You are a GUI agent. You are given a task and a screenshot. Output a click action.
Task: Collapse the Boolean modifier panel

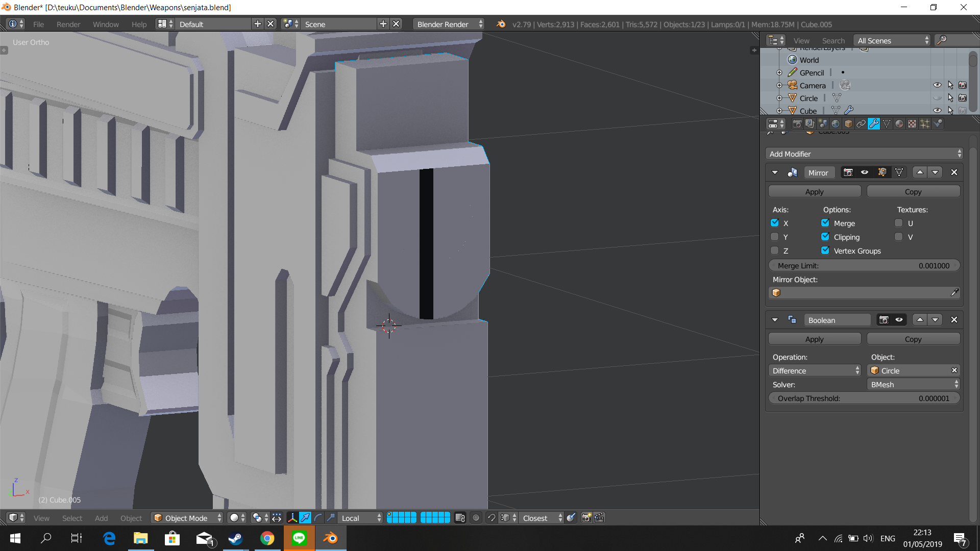point(775,319)
